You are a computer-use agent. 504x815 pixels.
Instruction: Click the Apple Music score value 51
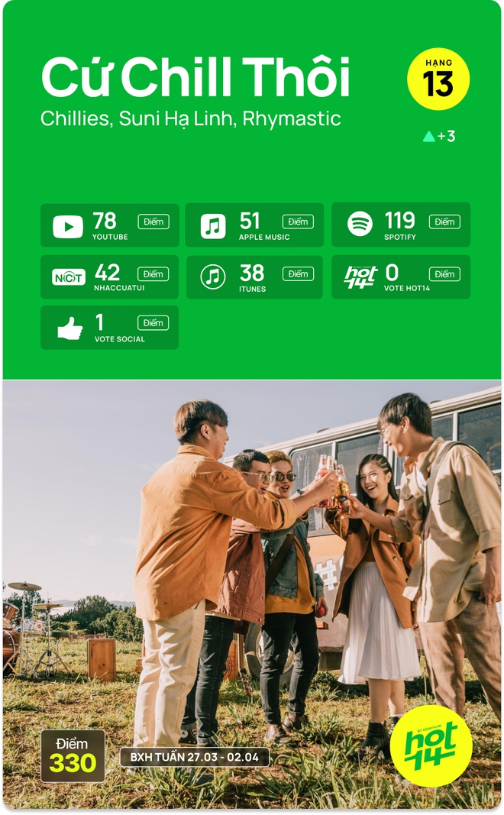click(x=250, y=221)
